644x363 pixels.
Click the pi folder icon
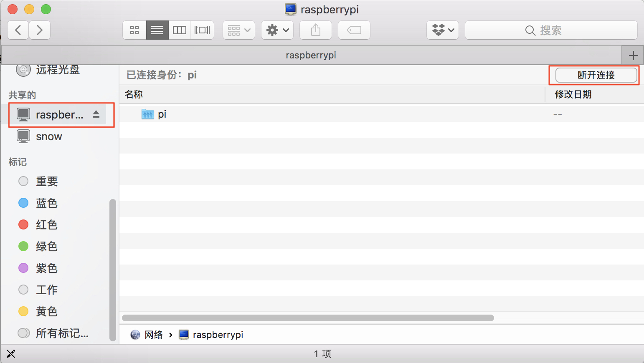(148, 114)
